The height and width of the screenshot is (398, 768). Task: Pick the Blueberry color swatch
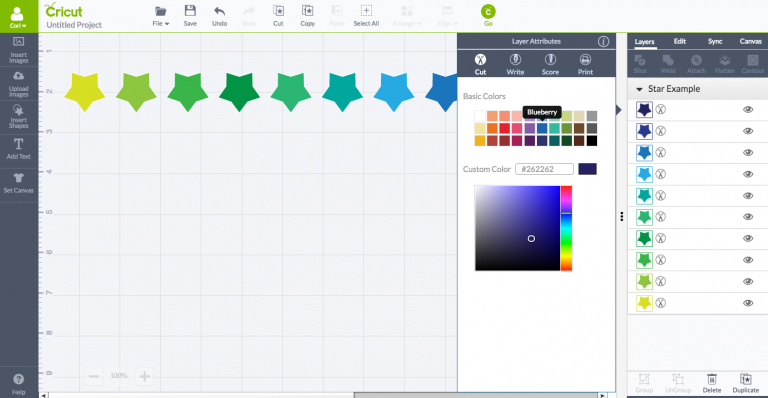pos(542,128)
